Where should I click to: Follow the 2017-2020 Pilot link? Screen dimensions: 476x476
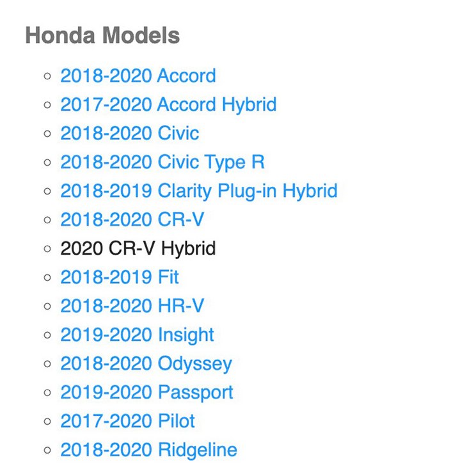(x=127, y=421)
